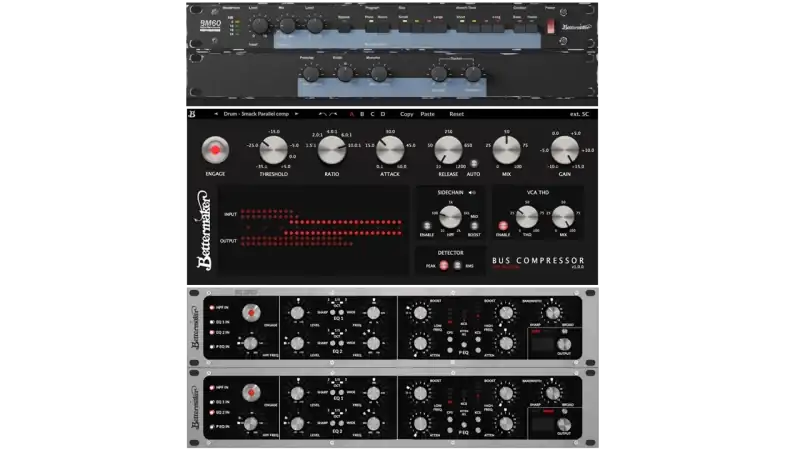Toggle ext. SC external sidechain

[x=579, y=114]
